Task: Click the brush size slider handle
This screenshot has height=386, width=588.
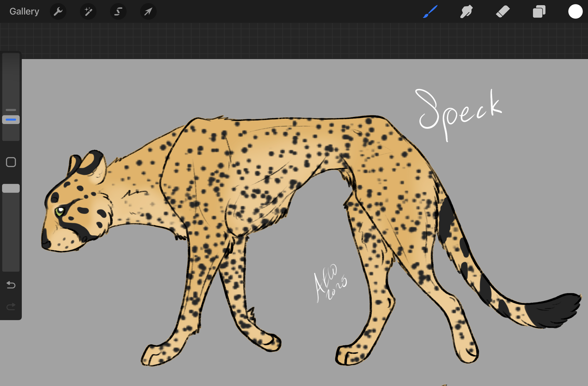Action: click(11, 120)
